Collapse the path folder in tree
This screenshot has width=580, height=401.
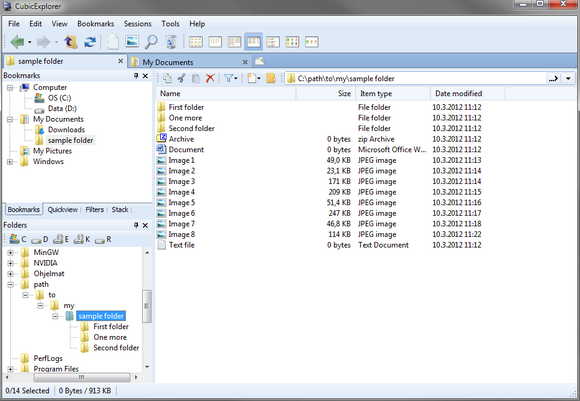click(x=10, y=284)
